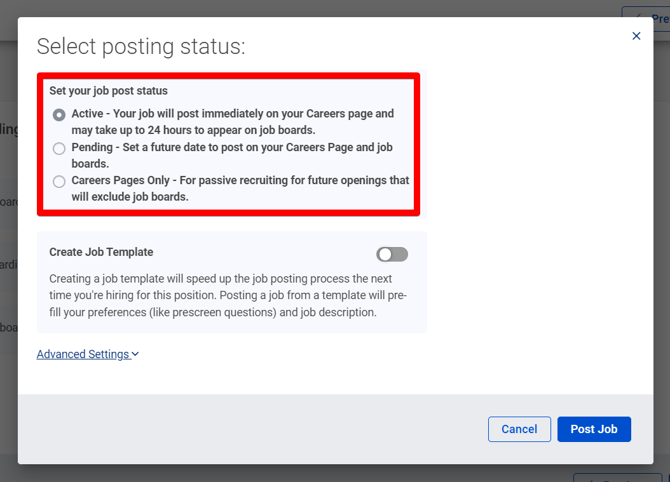Click the 'Create Job Template' title text

click(x=101, y=252)
